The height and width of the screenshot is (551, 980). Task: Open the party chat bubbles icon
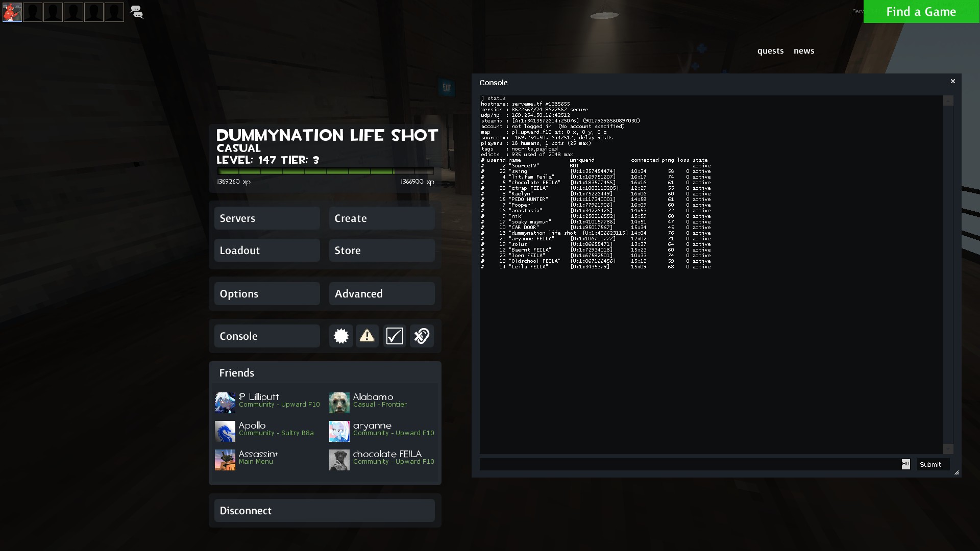[136, 12]
